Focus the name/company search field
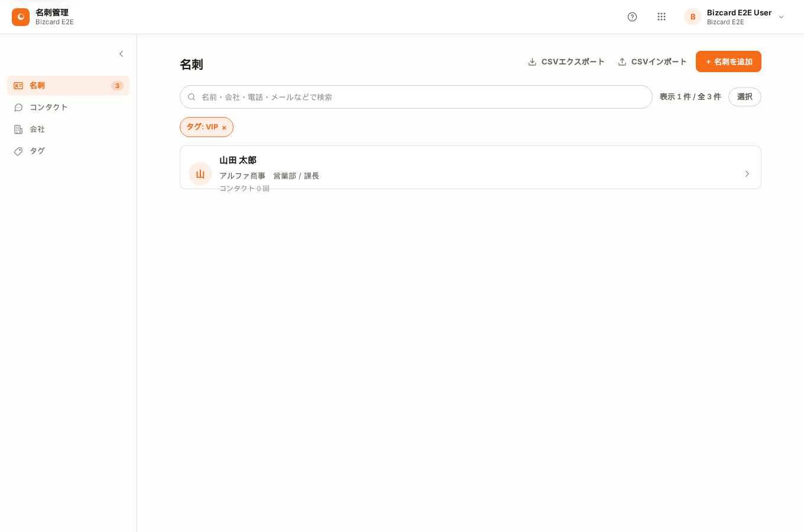The width and height of the screenshot is (804, 532). click(416, 97)
